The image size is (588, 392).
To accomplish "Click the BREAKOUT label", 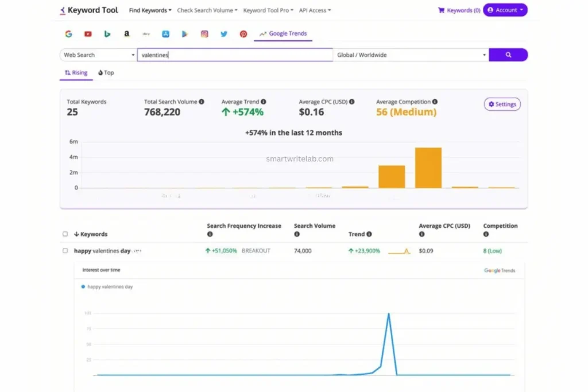I will 256,251.
